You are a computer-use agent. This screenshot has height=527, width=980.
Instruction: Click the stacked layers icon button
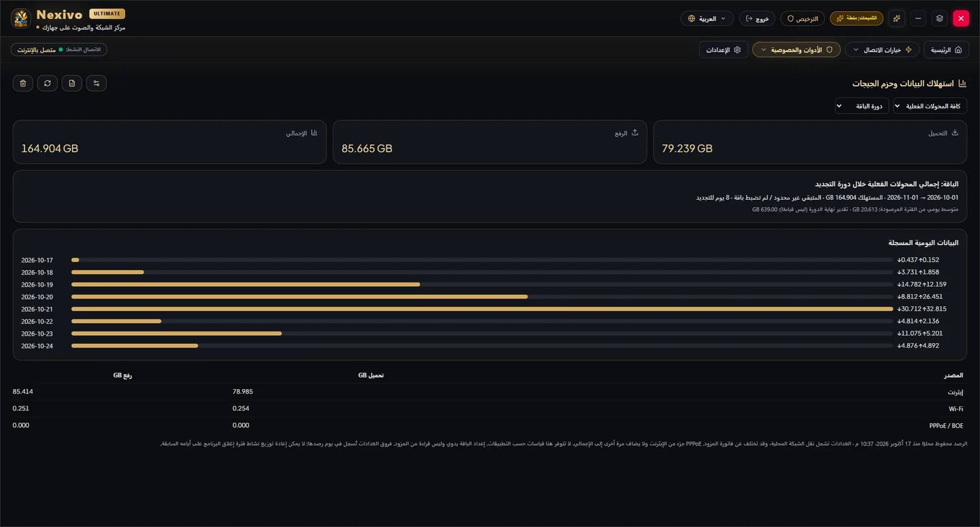tap(940, 18)
